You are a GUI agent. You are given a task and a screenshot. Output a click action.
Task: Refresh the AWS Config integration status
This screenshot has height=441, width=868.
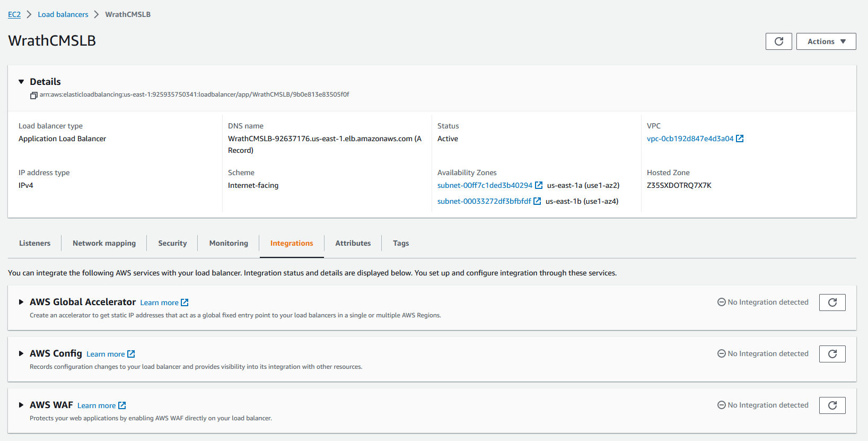pyautogui.click(x=832, y=354)
